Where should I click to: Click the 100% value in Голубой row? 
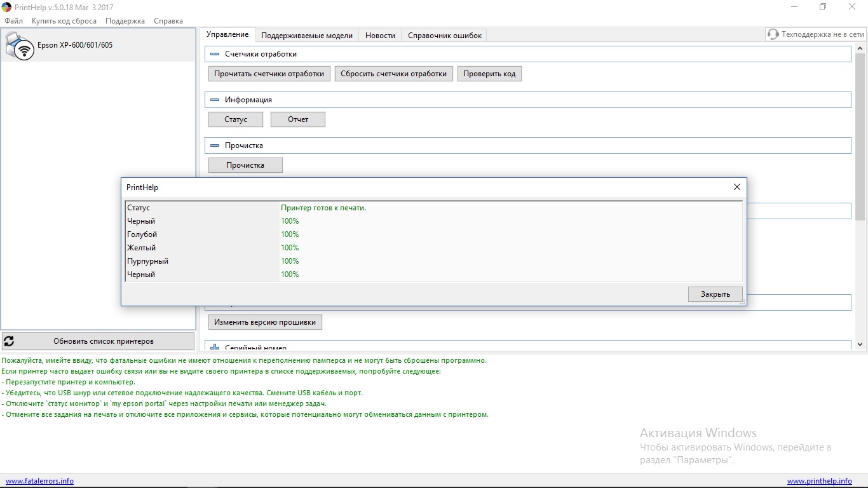290,234
